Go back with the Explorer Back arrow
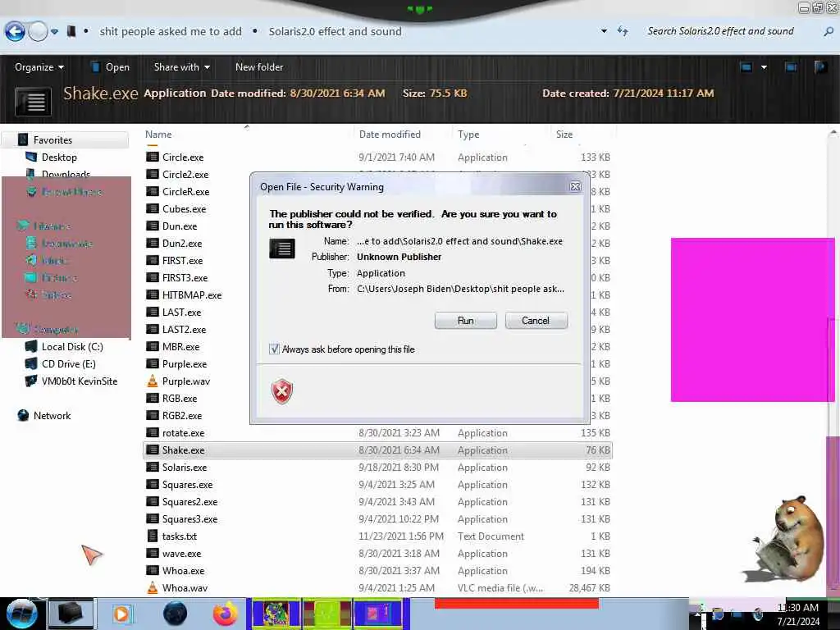This screenshot has height=630, width=840. [x=15, y=32]
